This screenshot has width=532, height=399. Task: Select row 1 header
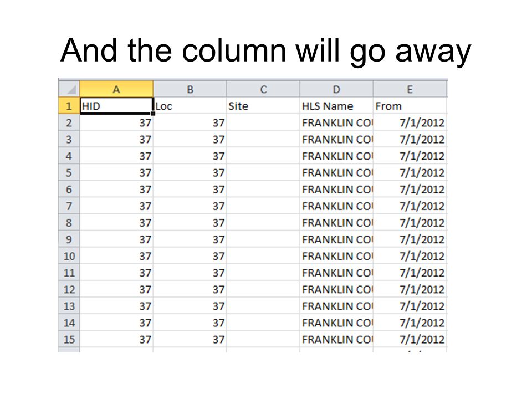point(69,106)
